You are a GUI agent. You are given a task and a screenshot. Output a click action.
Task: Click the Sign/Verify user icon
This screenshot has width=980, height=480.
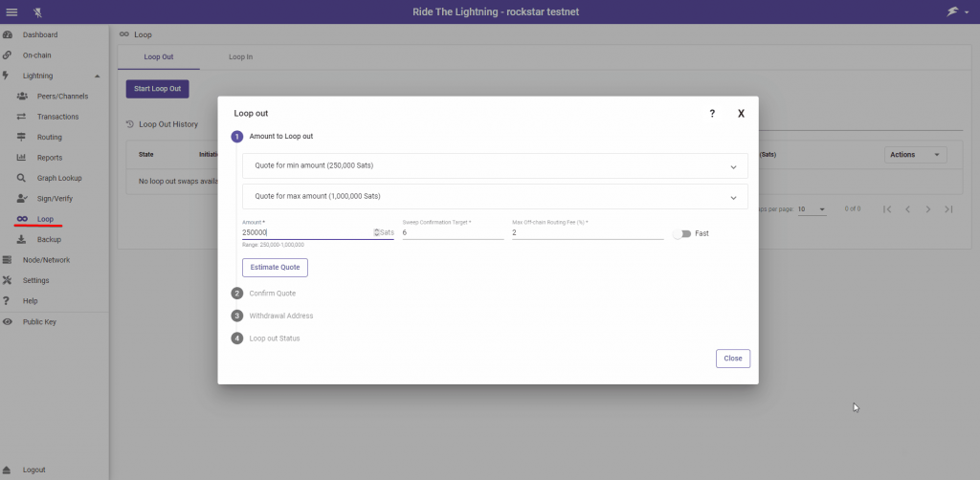click(x=22, y=199)
